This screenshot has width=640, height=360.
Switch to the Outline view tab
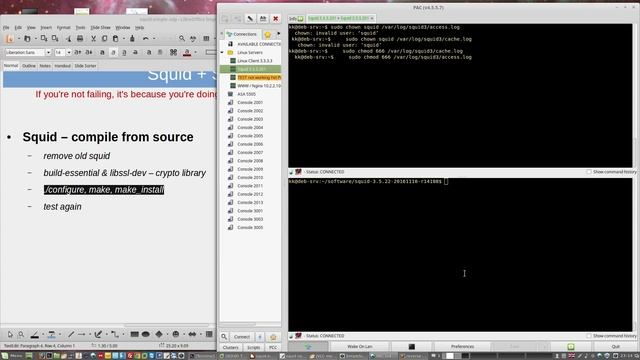(29, 66)
